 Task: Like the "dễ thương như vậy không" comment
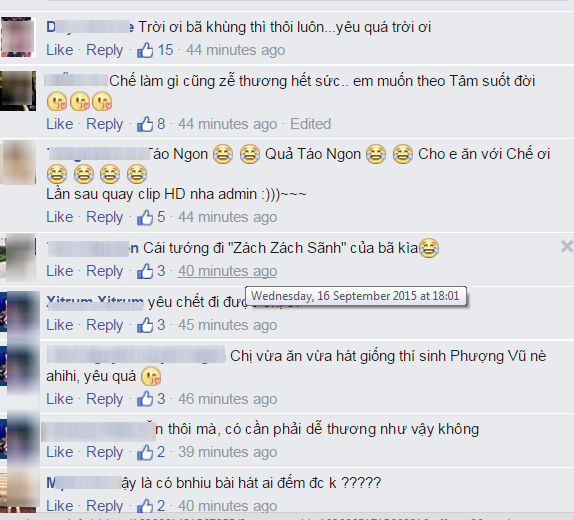60,452
